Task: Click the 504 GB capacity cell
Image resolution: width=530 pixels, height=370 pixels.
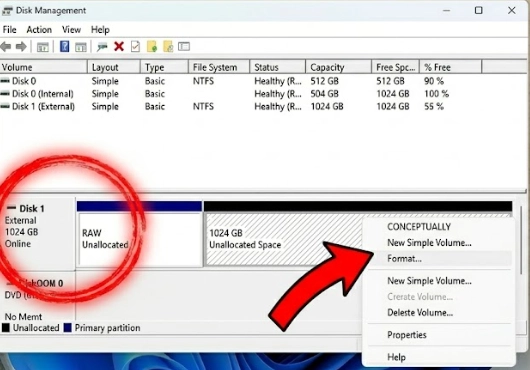Action: pos(324,94)
